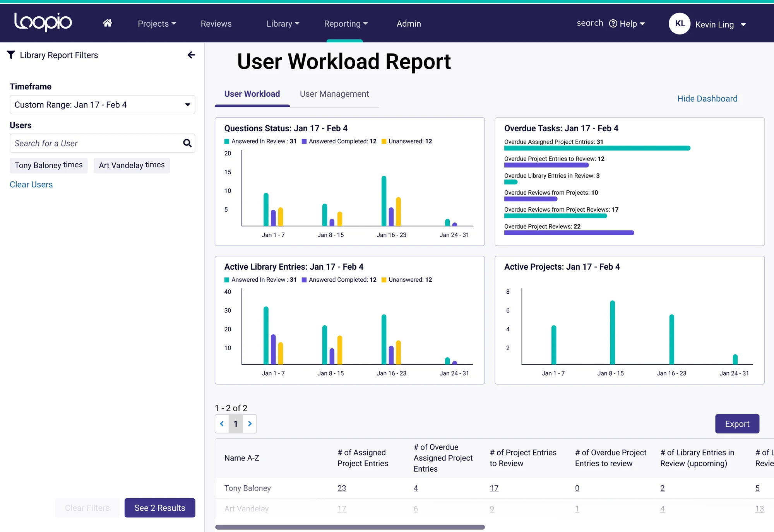This screenshot has height=532, width=774.
Task: Open the Timeframe custom range dropdown
Action: click(102, 104)
